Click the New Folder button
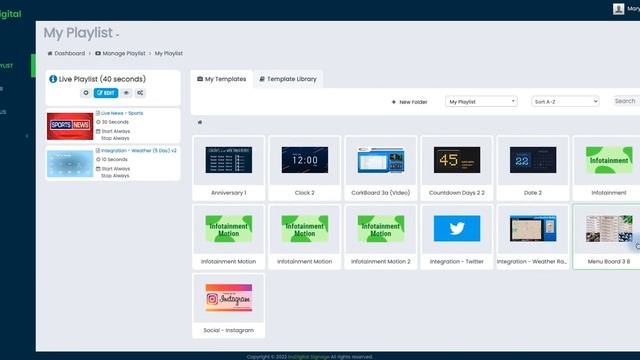 click(409, 102)
